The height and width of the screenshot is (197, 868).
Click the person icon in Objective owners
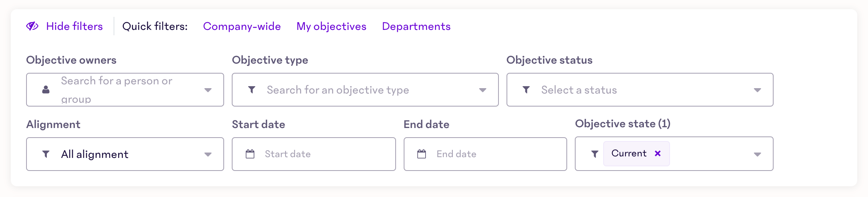click(x=46, y=90)
